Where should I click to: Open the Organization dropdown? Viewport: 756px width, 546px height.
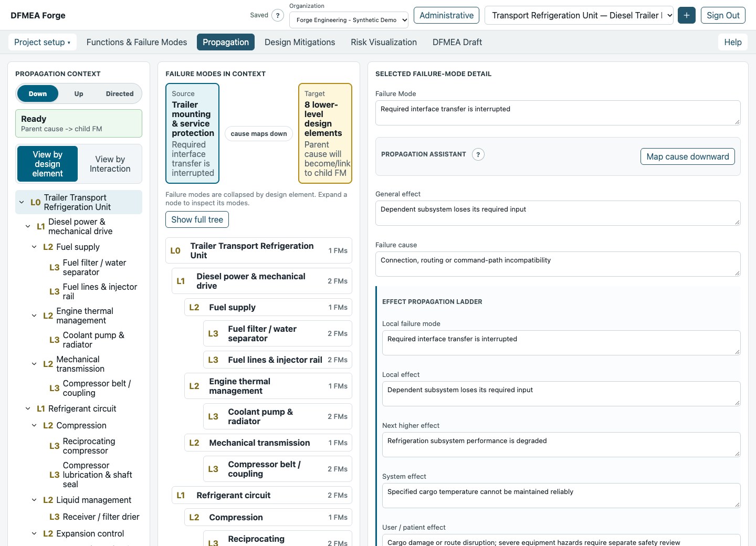click(349, 20)
